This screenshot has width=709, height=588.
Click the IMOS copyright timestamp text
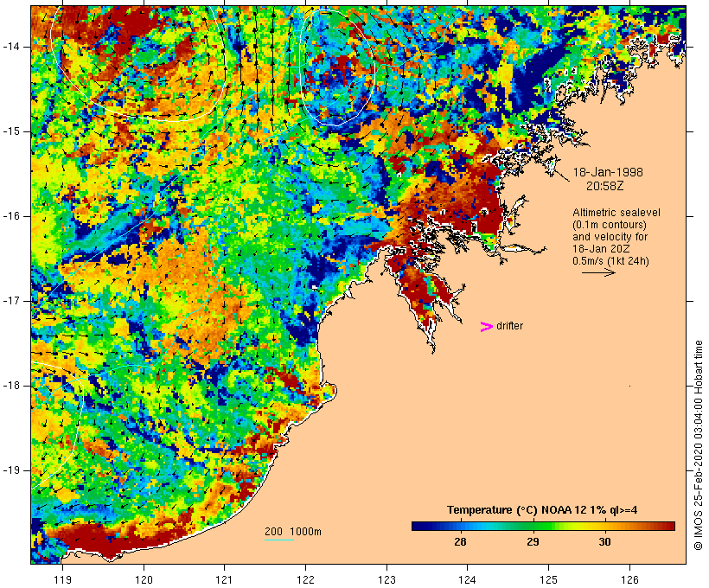click(699, 445)
